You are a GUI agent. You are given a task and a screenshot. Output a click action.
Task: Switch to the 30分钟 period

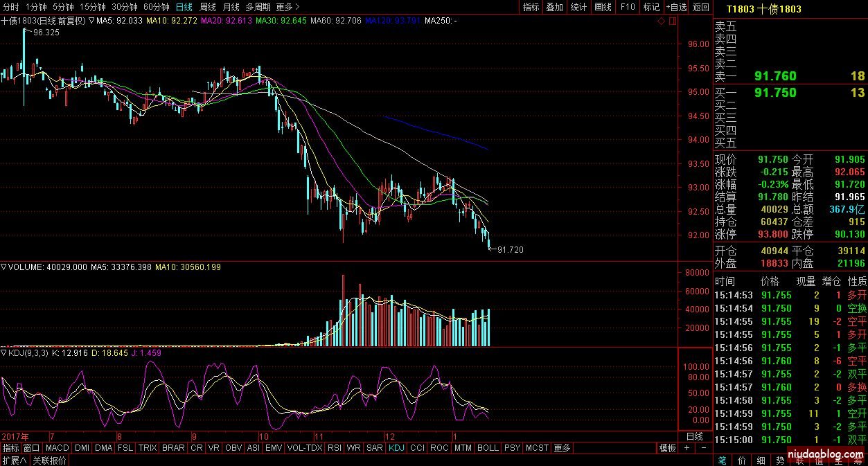click(125, 7)
